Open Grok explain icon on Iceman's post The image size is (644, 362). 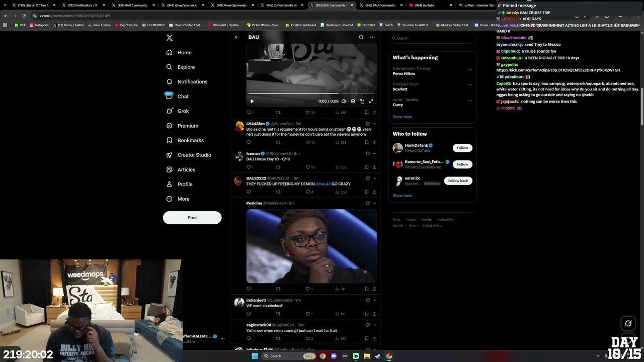(367, 153)
